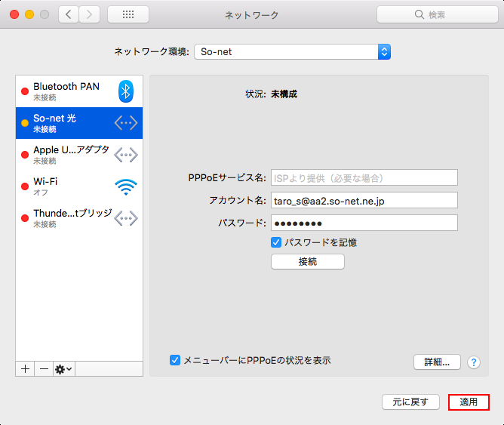Toggle the パスワードを記憶 checkbox

click(x=276, y=242)
